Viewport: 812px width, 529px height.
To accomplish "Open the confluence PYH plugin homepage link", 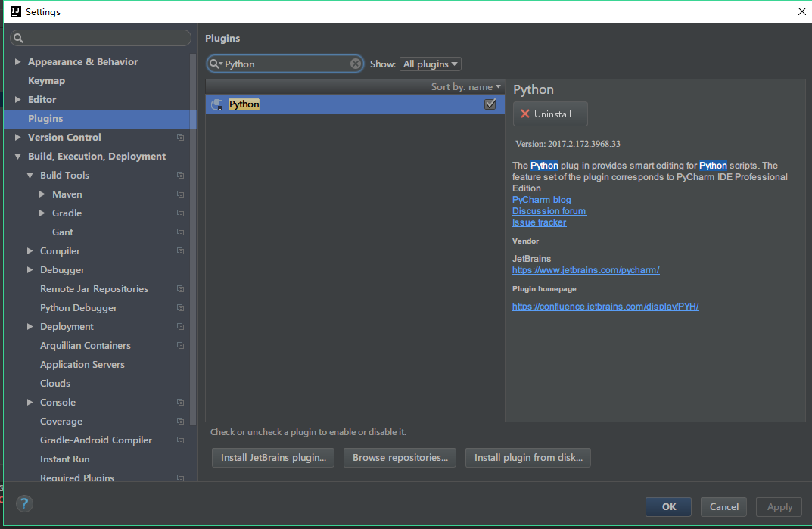I will 605,307.
